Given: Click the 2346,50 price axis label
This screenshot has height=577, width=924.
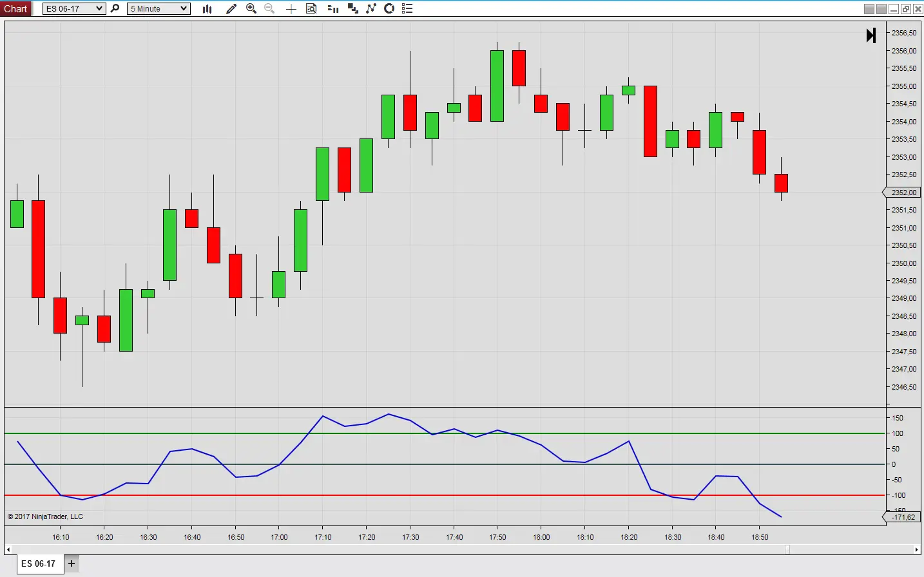Looking at the screenshot, I should click(903, 387).
